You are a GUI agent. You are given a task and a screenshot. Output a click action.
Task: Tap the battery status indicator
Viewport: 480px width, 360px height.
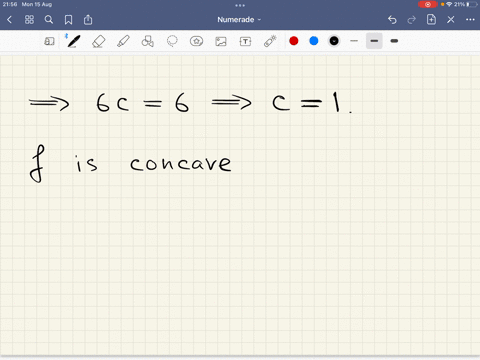472,4
